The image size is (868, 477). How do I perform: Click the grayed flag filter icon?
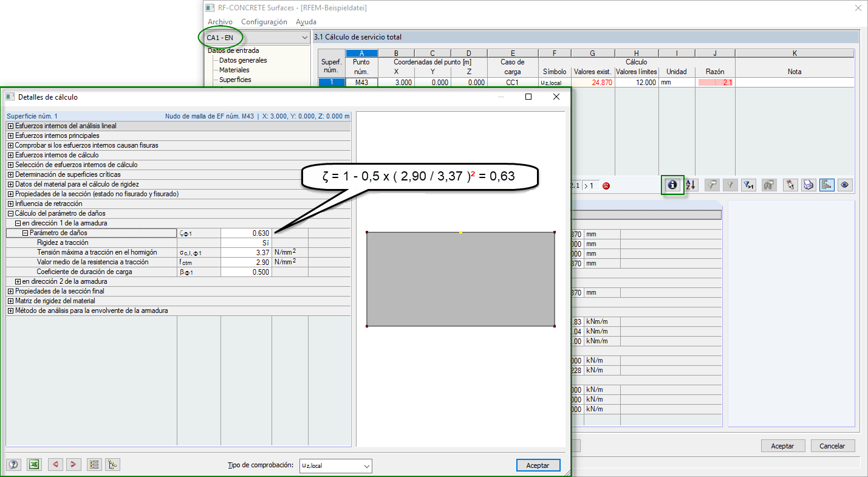click(713, 185)
